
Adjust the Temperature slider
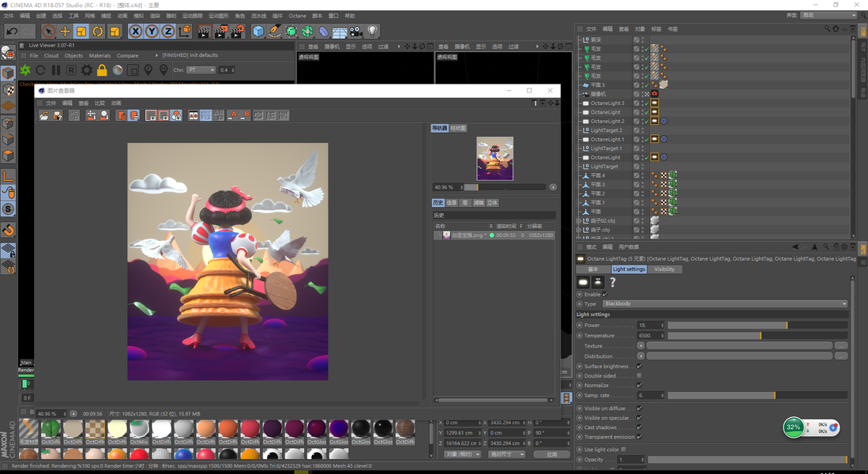point(757,336)
